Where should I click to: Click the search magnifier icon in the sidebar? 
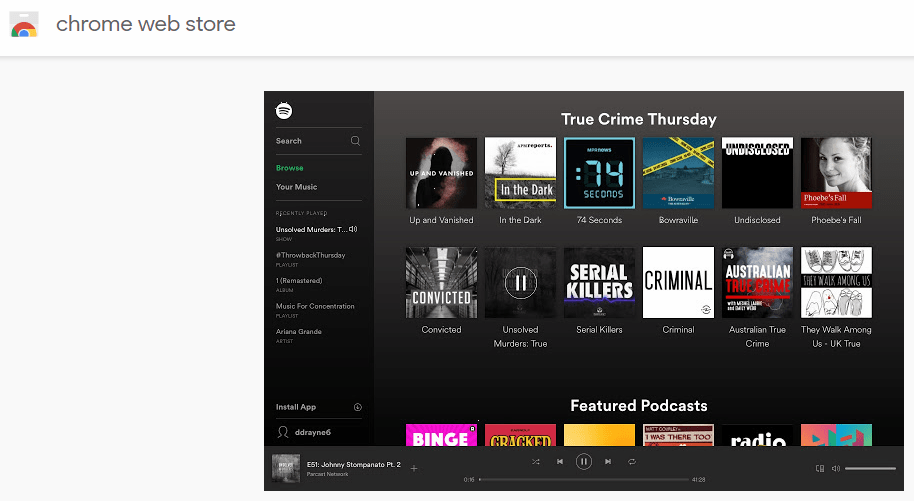click(x=355, y=141)
